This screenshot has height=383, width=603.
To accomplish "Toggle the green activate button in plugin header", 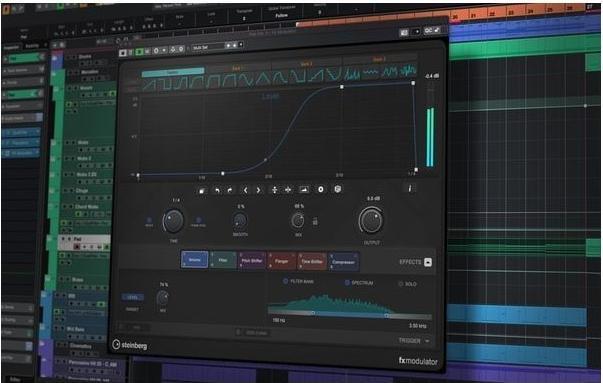I will pos(139,52).
